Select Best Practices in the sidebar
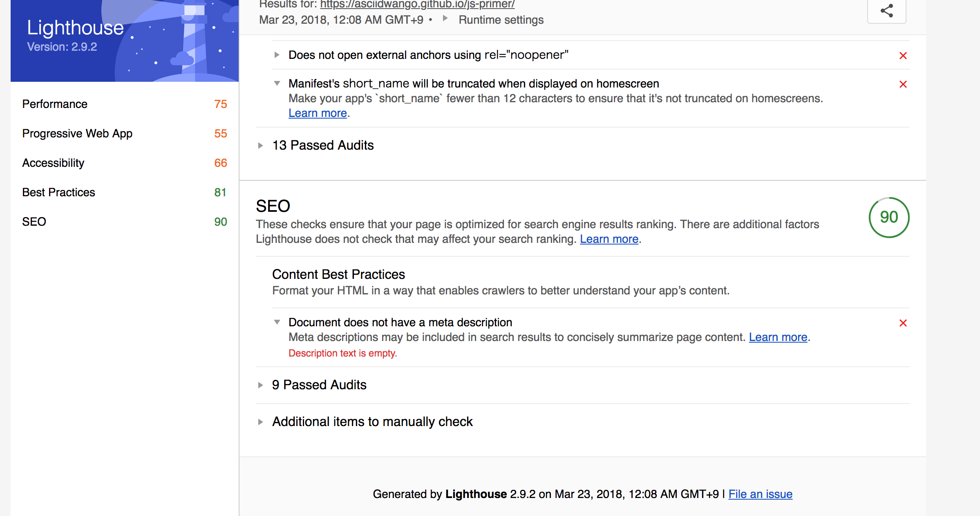Screen dimensions: 980x516 coord(58,192)
